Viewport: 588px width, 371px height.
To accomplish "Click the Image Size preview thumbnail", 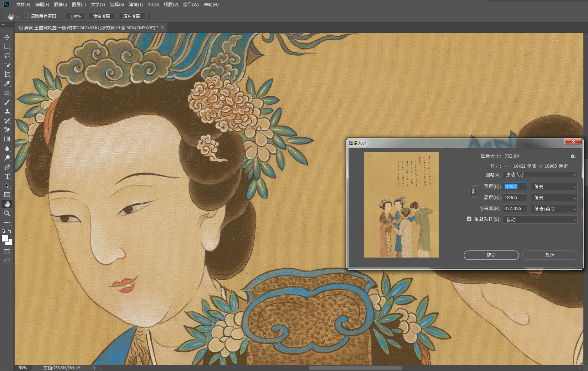I will (x=401, y=205).
